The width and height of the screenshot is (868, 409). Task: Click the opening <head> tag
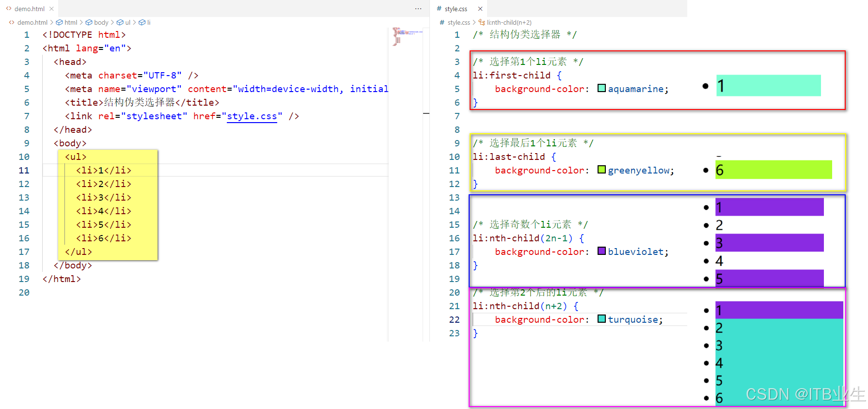tap(70, 62)
